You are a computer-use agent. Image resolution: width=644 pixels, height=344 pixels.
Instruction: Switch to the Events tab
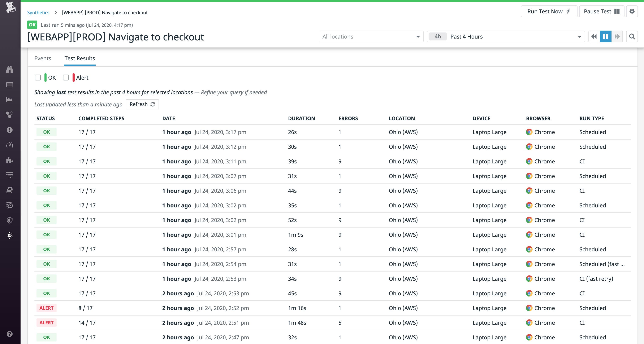43,58
